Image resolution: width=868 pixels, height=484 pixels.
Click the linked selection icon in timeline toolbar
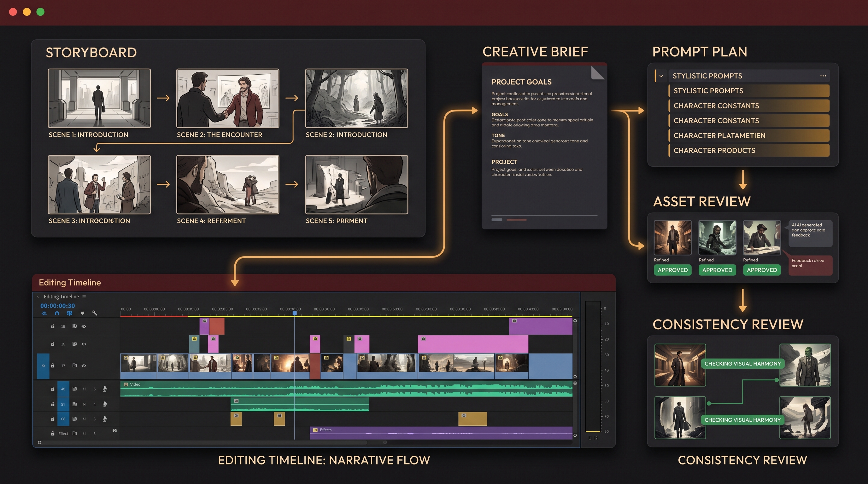[x=69, y=313]
